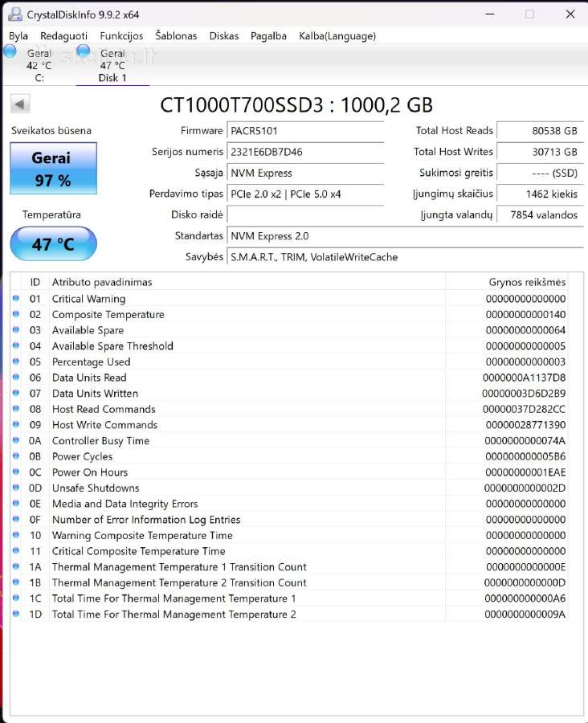Click the CrystalDiskInfo app icon in title bar
This screenshot has width=588, height=723.
pyautogui.click(x=15, y=14)
